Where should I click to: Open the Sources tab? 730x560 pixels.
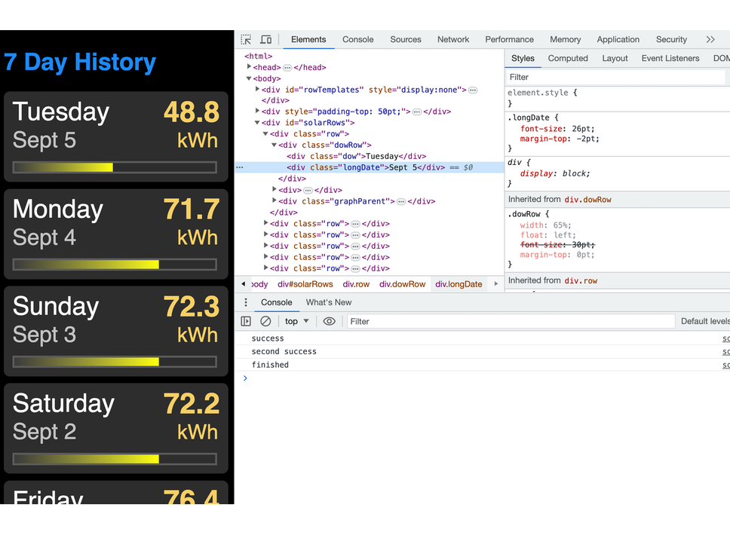406,39
